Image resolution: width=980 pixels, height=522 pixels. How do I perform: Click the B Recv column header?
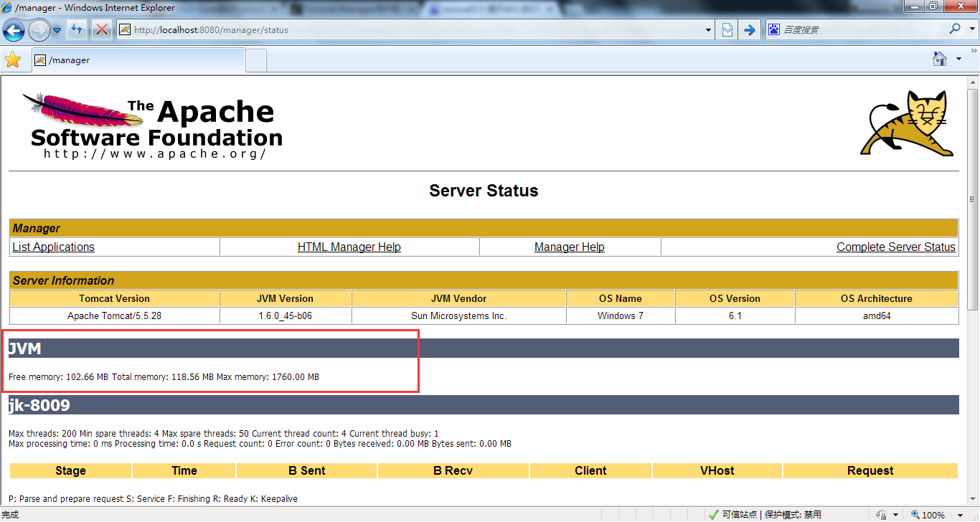(x=453, y=470)
